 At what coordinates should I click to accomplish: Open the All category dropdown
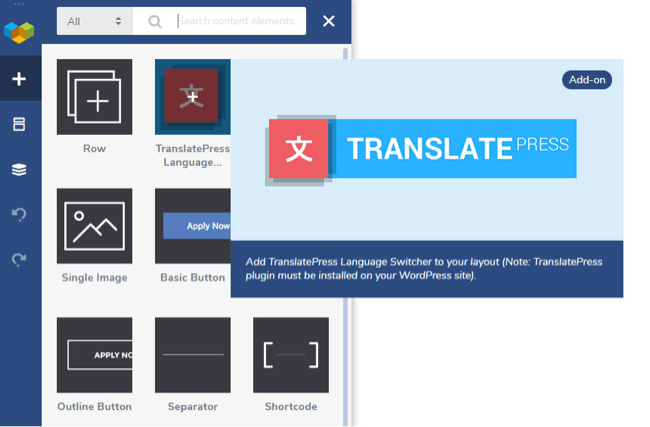click(95, 21)
